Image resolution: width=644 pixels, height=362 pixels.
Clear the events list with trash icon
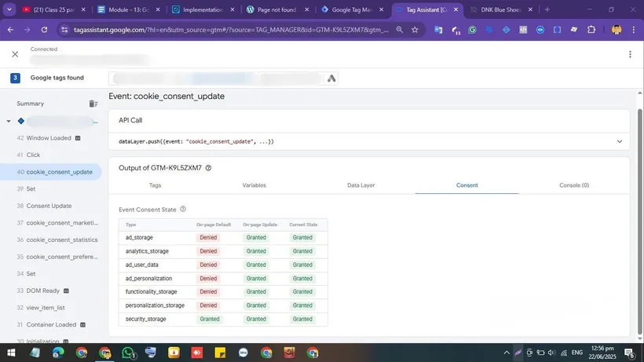(93, 104)
